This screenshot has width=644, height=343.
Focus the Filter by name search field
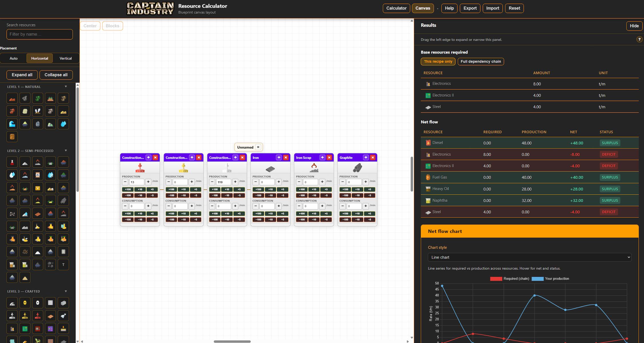click(39, 34)
